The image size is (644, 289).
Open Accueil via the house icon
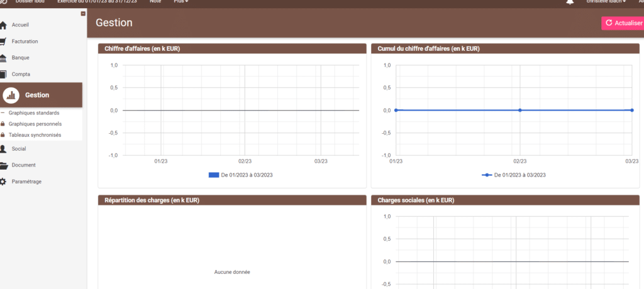[3, 25]
